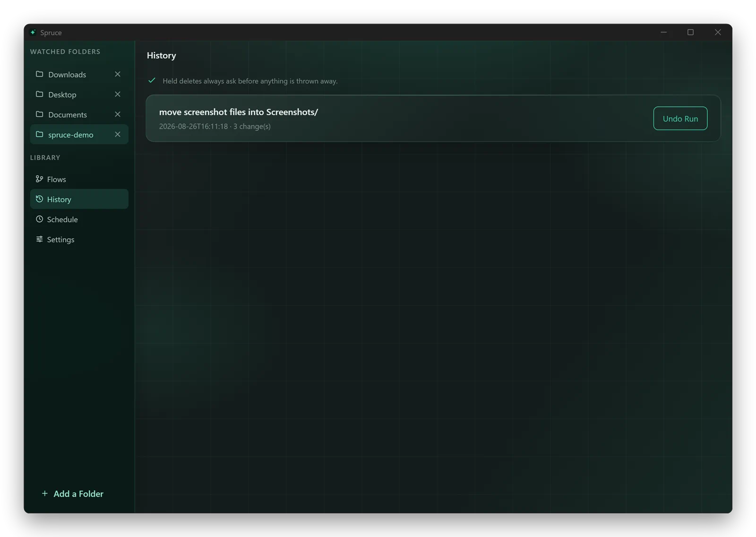
Task: Click the spruce-demo folder icon
Action: [x=39, y=134]
